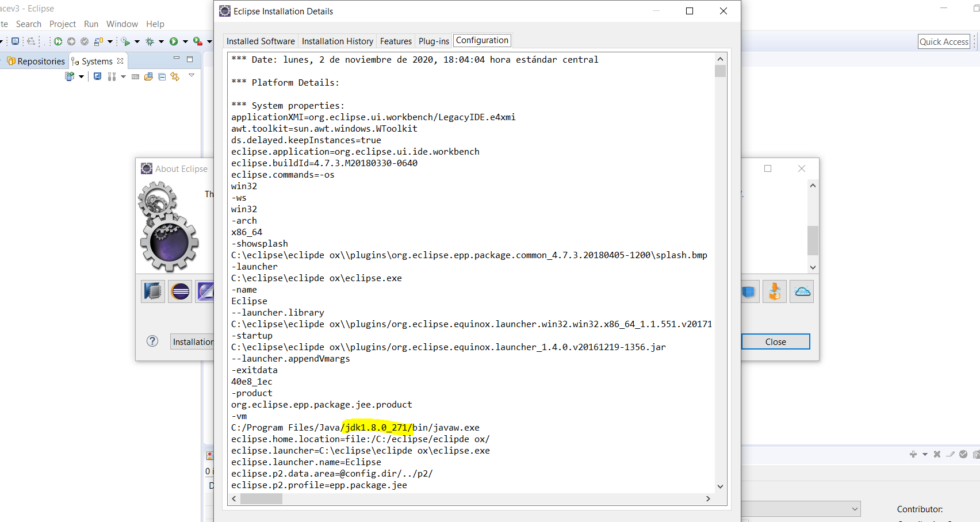Viewport: 980px width, 522px height.
Task: Click the processor chip feature icon in About Eclipse
Action: [x=153, y=291]
